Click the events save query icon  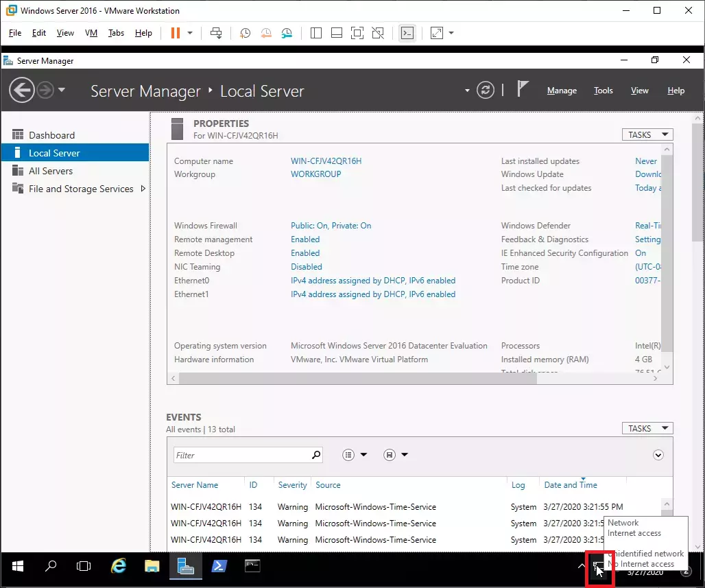(x=390, y=455)
